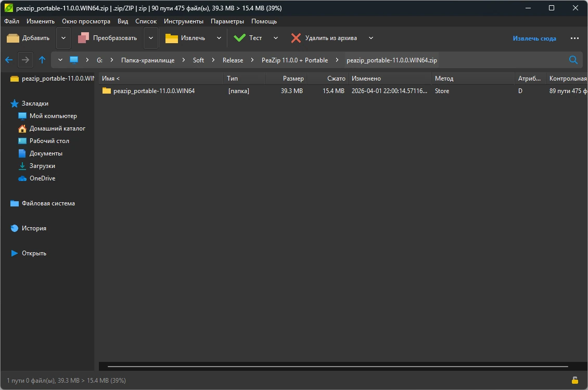Viewport: 588px width, 390px height.
Task: Click the Добавить (Add) archive icon
Action: coord(13,38)
